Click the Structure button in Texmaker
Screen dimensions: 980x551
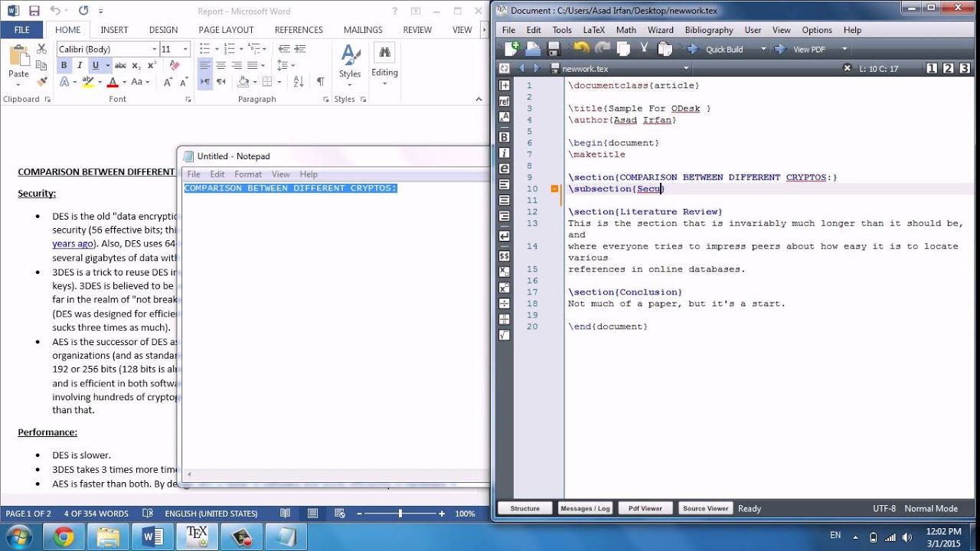pyautogui.click(x=525, y=508)
